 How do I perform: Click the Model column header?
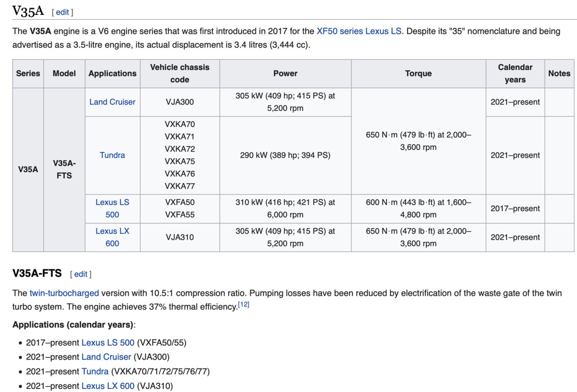click(64, 74)
